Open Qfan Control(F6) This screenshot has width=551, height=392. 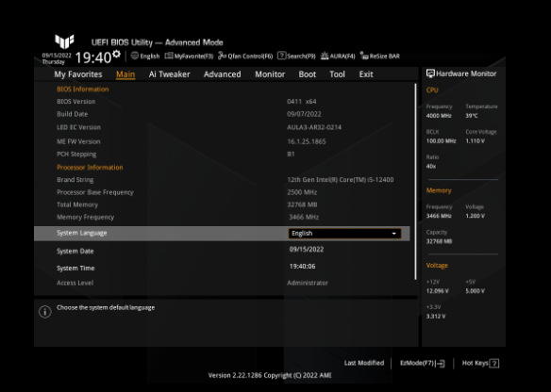pyautogui.click(x=245, y=56)
